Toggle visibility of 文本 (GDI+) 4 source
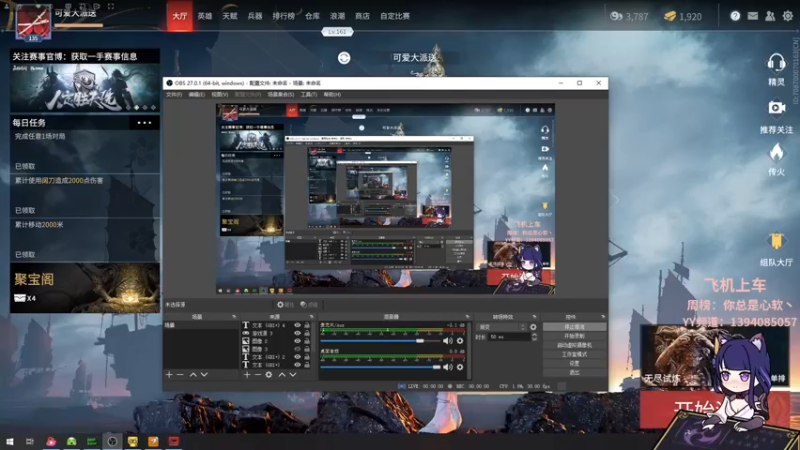Screen dimensions: 800x450 (x=297, y=325)
